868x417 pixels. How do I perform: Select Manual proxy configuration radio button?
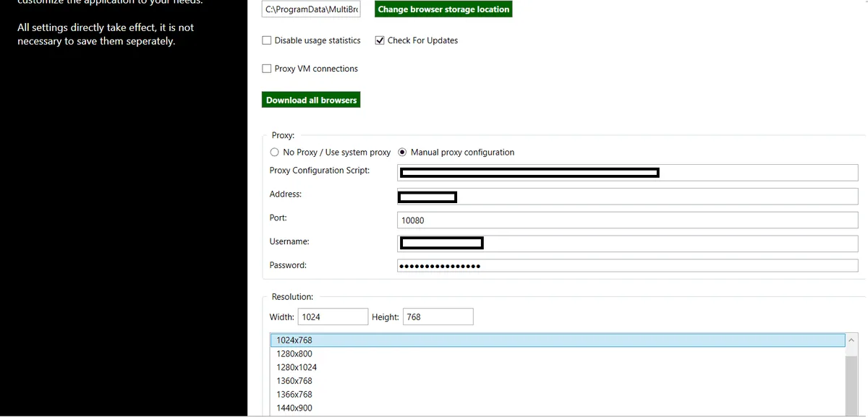pyautogui.click(x=402, y=152)
